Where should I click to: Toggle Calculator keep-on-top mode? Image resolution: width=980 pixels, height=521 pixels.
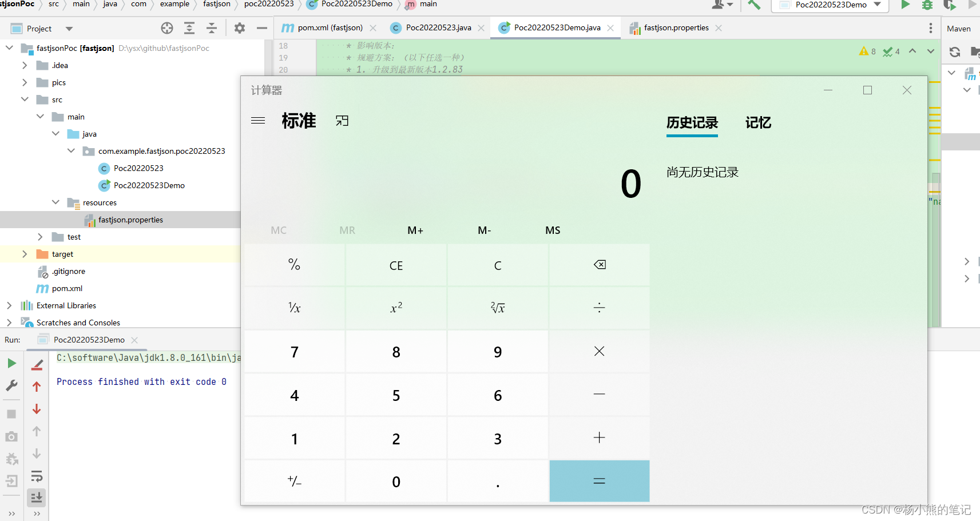(342, 120)
